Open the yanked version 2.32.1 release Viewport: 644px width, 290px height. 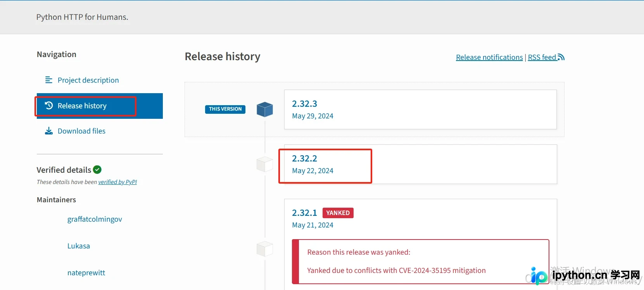tap(304, 213)
